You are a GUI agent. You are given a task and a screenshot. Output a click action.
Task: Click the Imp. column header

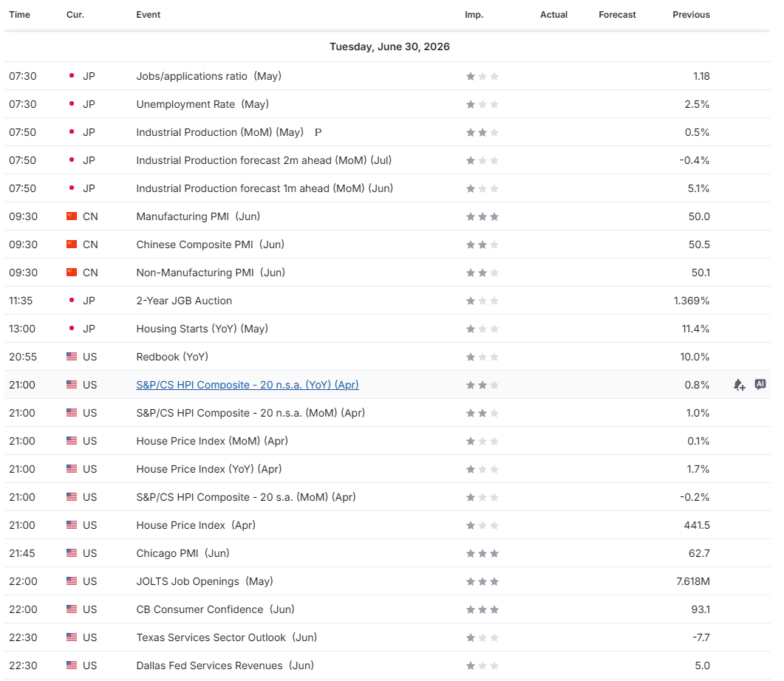tap(474, 15)
